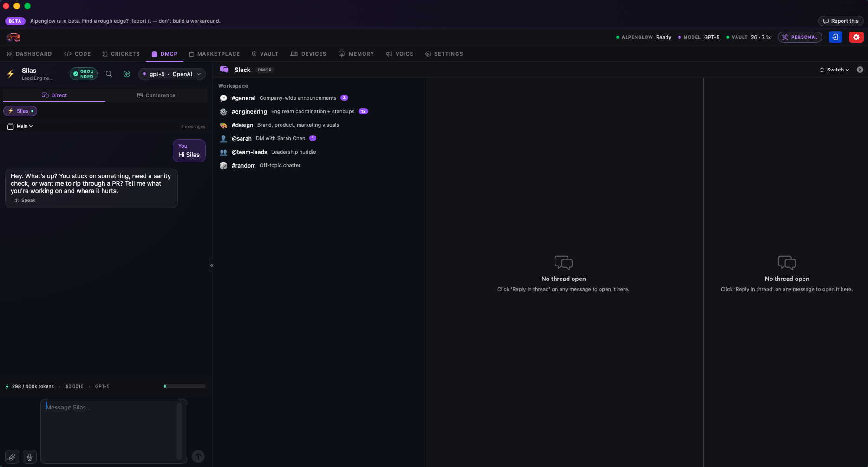Open the Vault tab

[x=265, y=54]
